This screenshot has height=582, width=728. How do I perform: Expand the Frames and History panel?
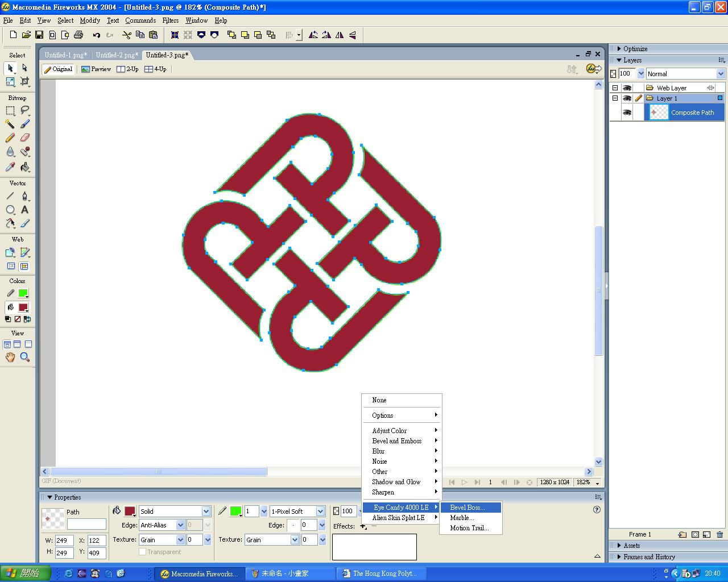tap(619, 557)
